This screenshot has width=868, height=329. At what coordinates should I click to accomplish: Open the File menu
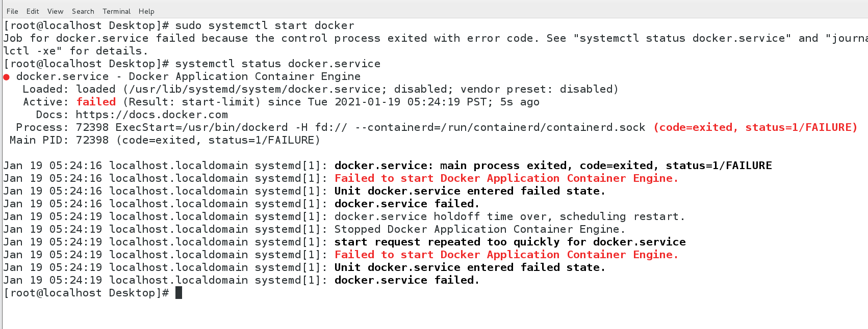pyautogui.click(x=12, y=11)
